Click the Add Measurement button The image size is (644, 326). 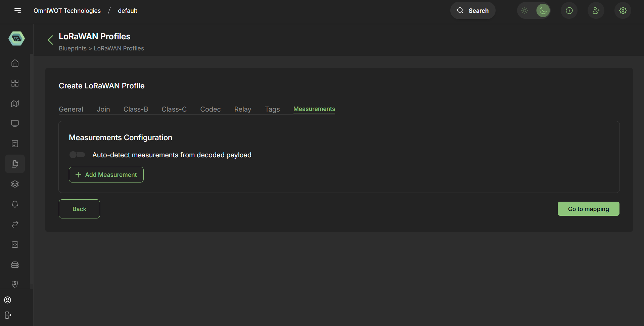(x=106, y=174)
